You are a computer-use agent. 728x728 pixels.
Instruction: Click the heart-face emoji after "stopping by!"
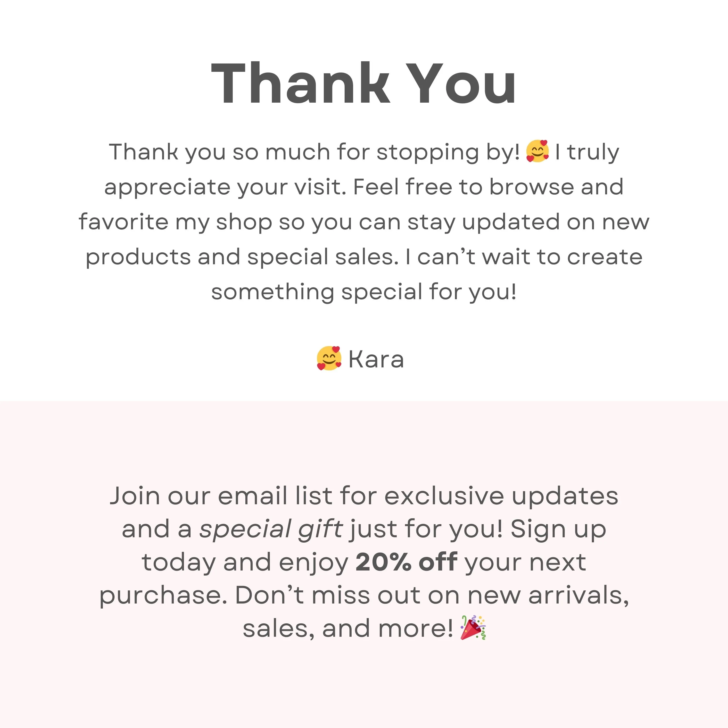(x=538, y=151)
